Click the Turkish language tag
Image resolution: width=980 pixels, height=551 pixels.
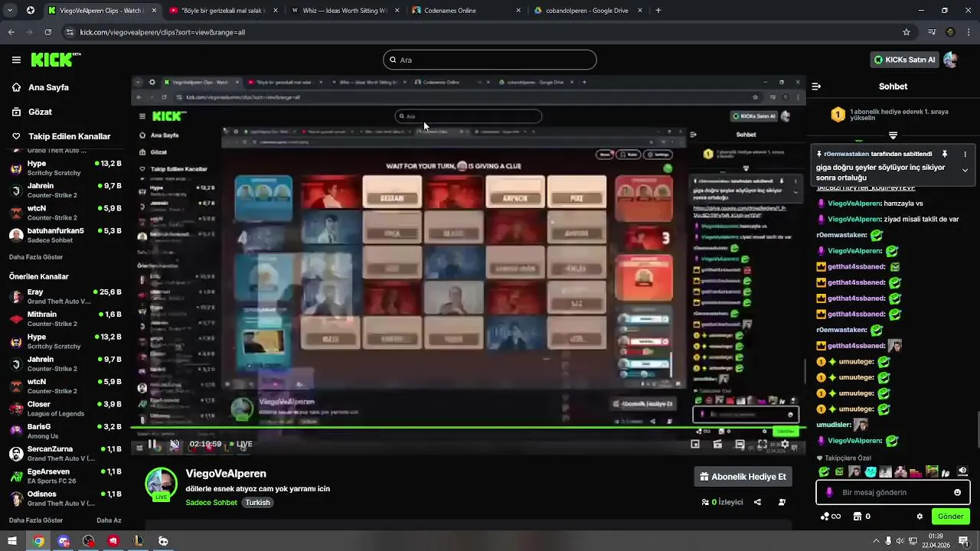pyautogui.click(x=258, y=503)
